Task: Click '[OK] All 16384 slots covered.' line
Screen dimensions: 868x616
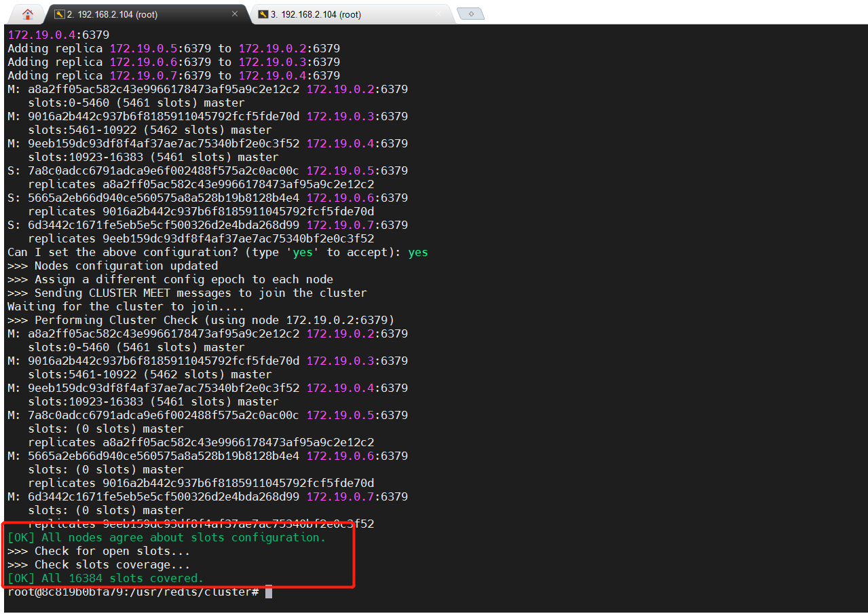Action: pos(106,579)
